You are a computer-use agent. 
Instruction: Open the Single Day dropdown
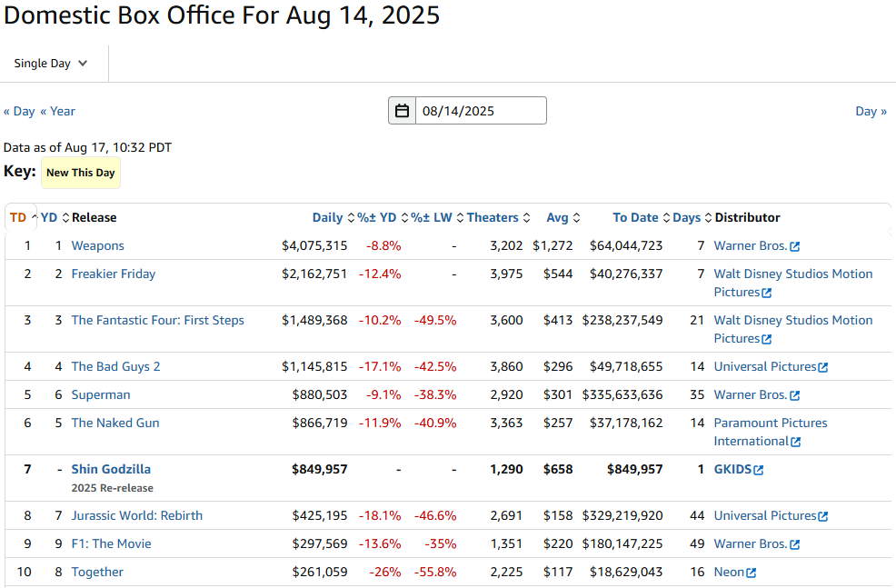click(x=50, y=64)
